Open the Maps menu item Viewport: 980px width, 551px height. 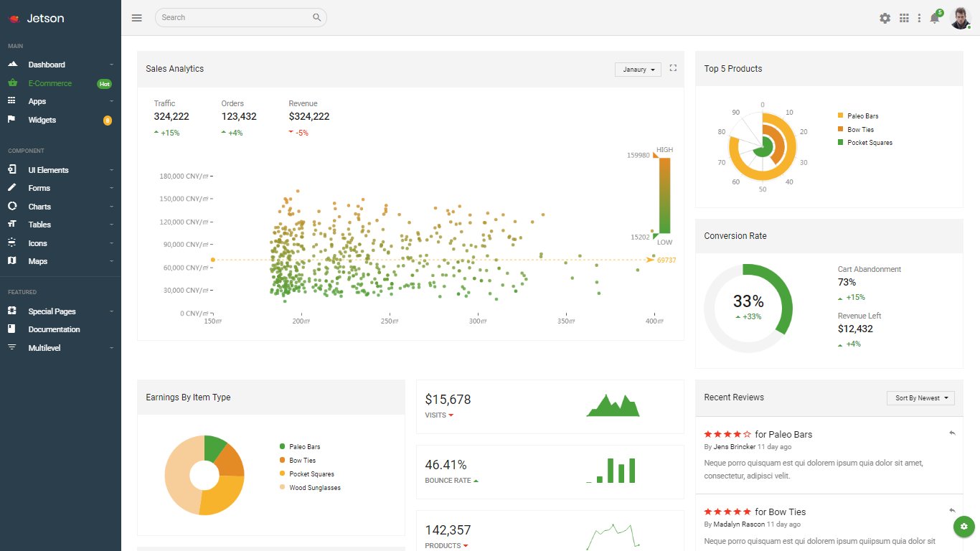pos(60,261)
